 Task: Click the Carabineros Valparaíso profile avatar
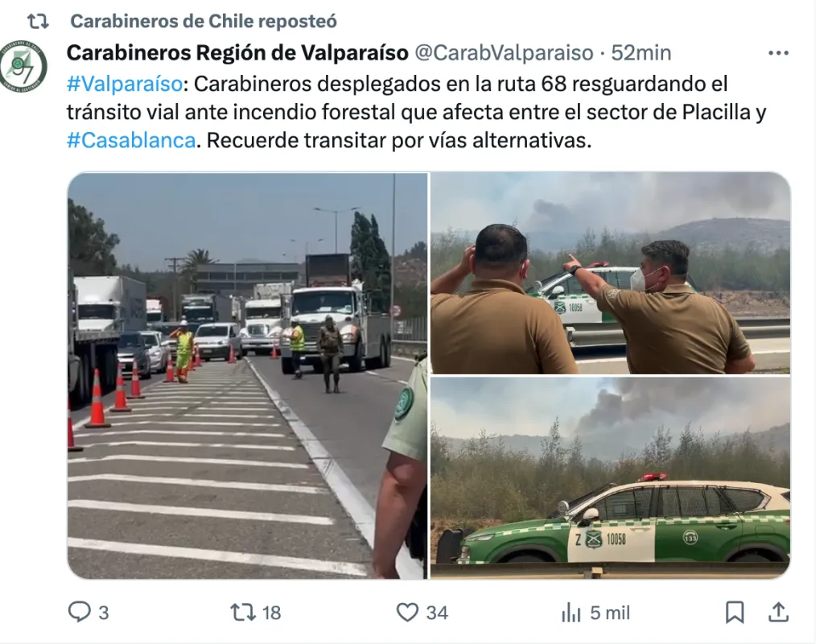[23, 66]
